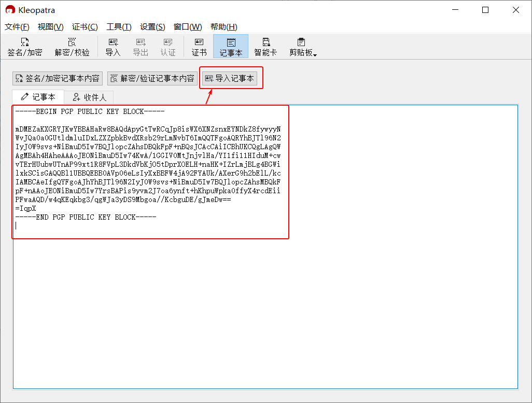
Task: Toggle the 记事本 toolbar view
Action: [x=231, y=47]
